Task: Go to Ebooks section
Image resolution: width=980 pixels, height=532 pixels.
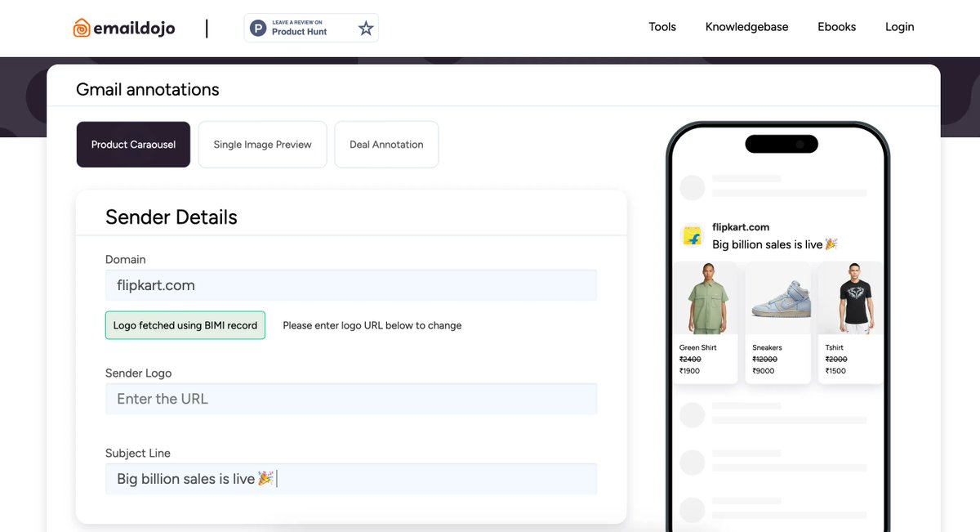Action: (837, 27)
